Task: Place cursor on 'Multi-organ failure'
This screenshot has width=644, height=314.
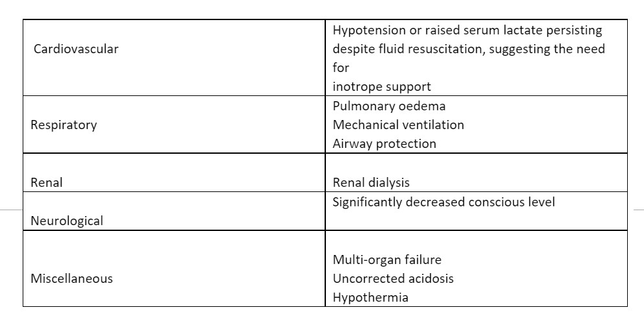Action: tap(387, 260)
